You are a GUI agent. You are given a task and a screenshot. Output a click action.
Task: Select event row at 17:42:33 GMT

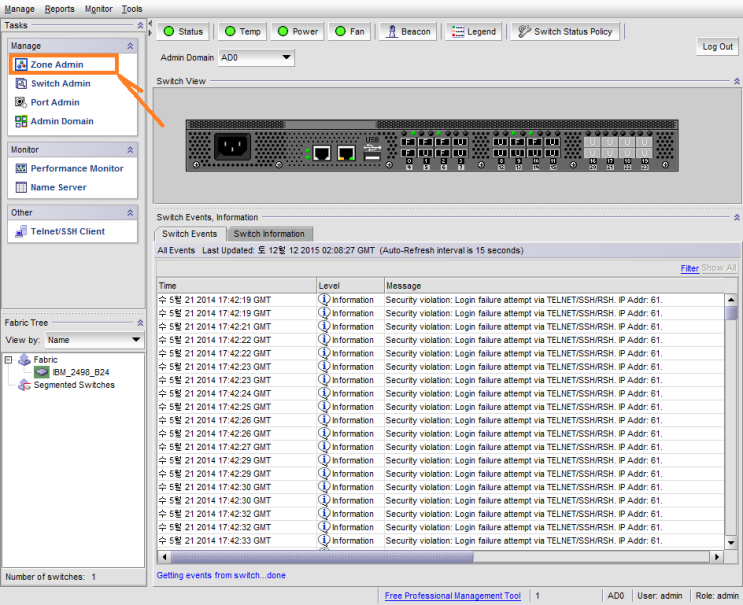coord(440,541)
